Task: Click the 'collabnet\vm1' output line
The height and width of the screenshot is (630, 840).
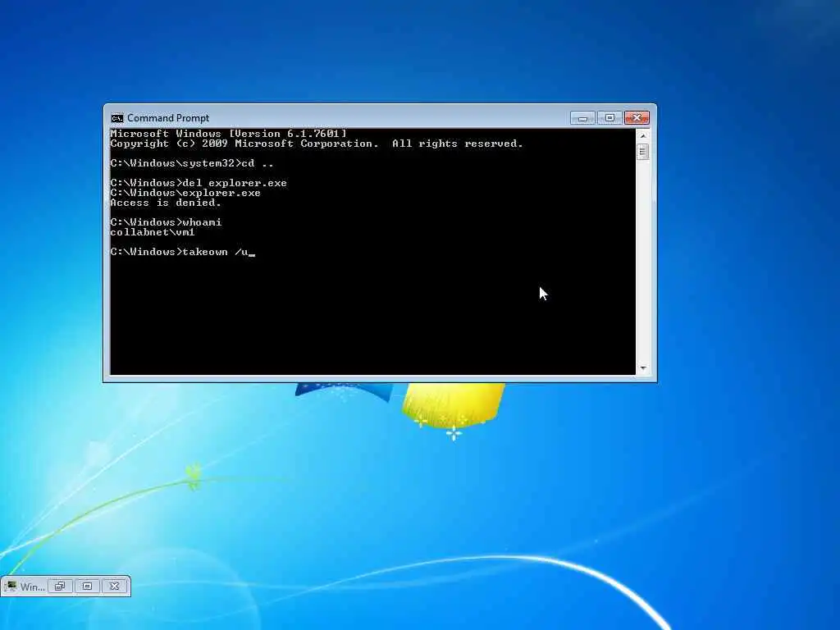Action: point(153,232)
